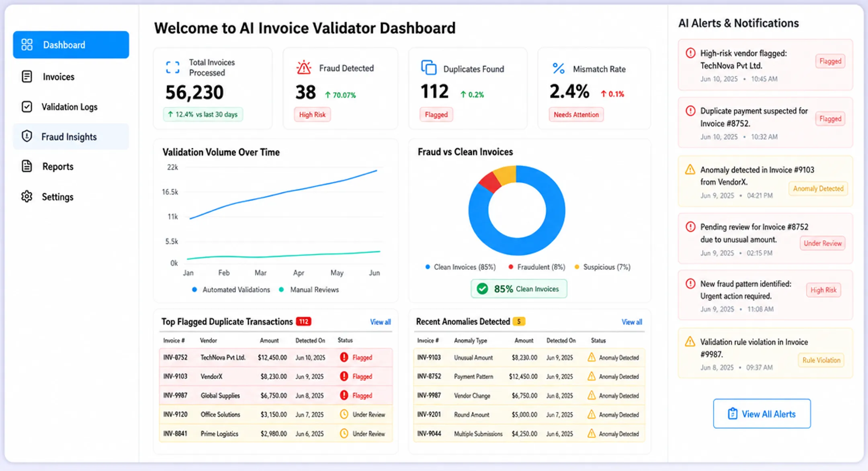868x471 pixels.
Task: Click the 70.07% fraud increase indicator
Action: tap(340, 95)
